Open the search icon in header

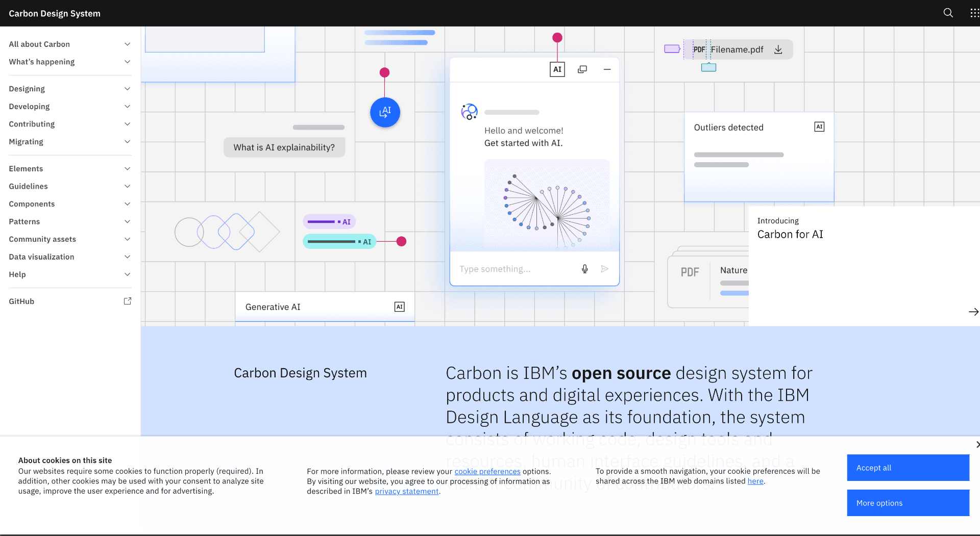pyautogui.click(x=948, y=13)
